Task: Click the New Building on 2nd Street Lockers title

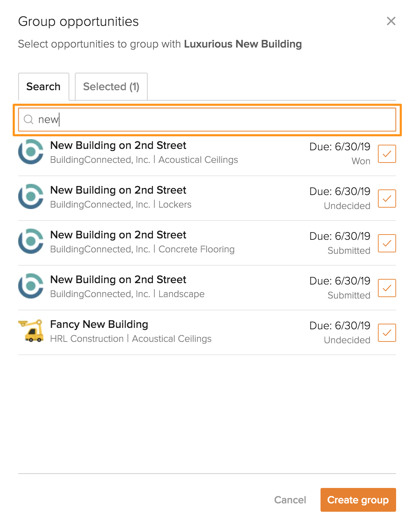Action: click(x=118, y=190)
